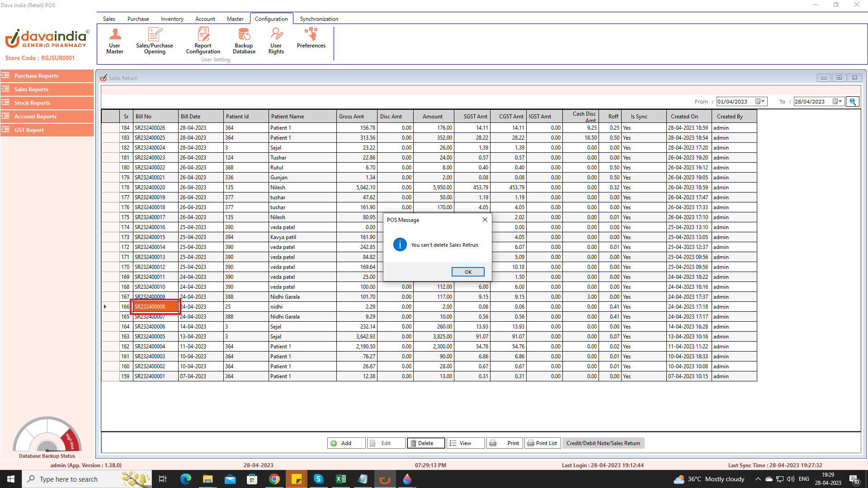Viewport: 868px width, 488px height.
Task: Open Chrome from the taskbar
Action: (x=274, y=479)
